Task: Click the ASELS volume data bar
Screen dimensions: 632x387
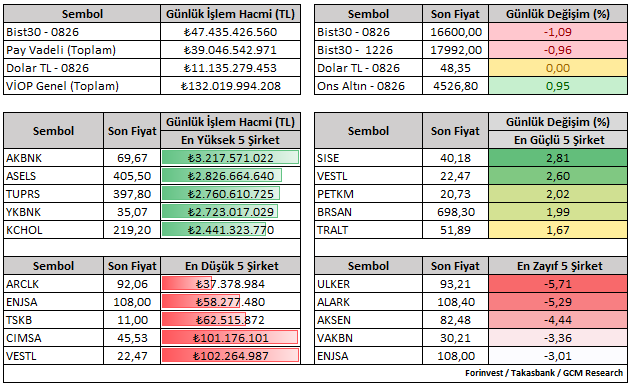Action: point(222,176)
